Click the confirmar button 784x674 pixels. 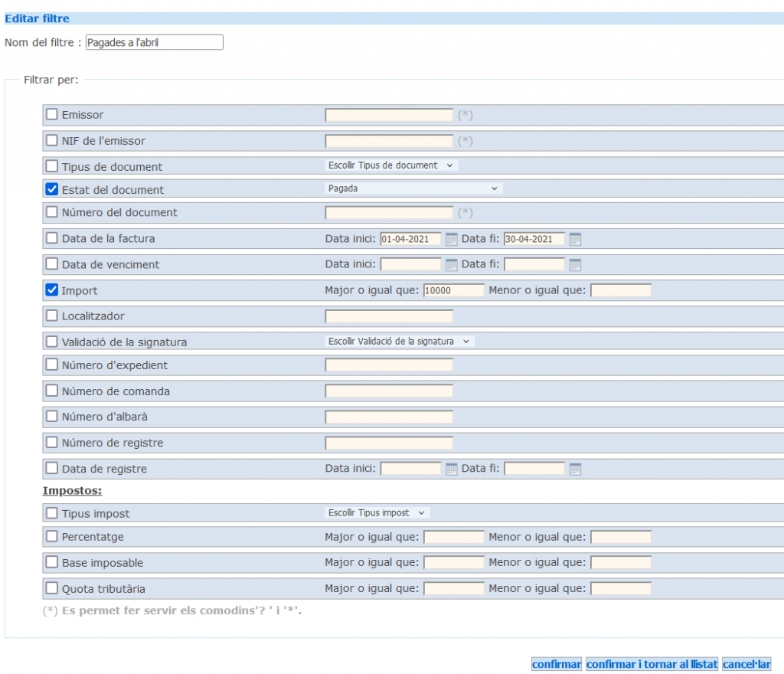557,664
